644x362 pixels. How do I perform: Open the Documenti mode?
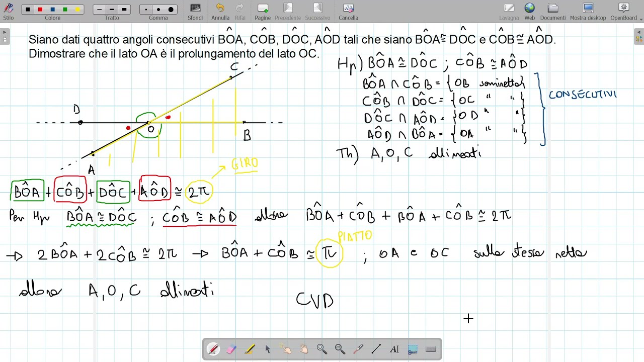(553, 11)
